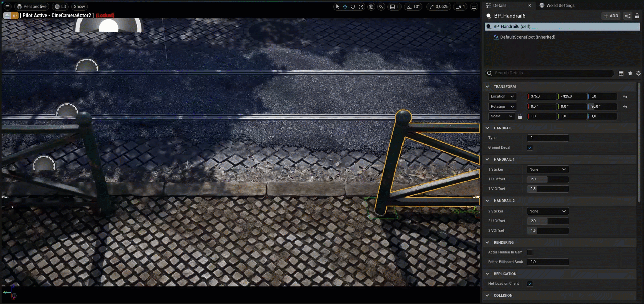Viewport: 644px width, 304px height.
Task: Toggle world/local coordinate system globe
Action: coord(371,7)
